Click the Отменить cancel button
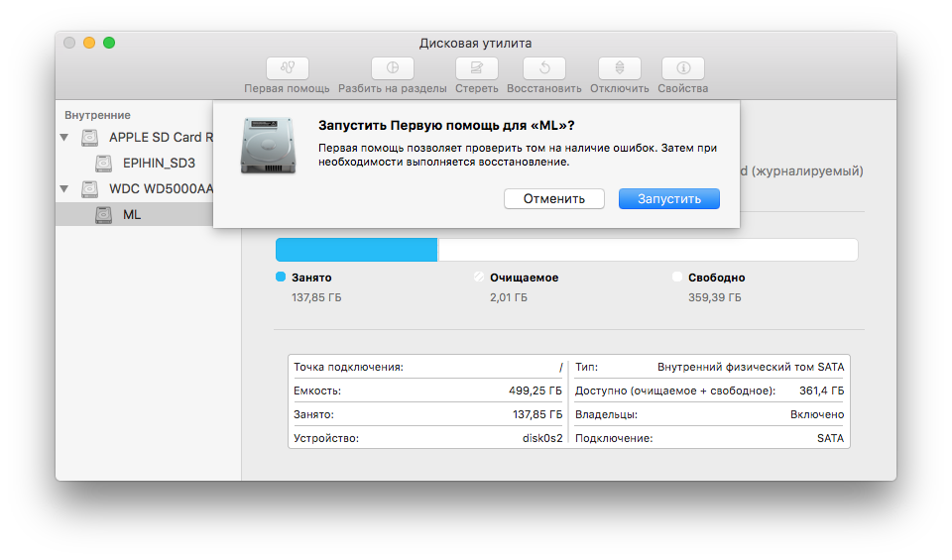The height and width of the screenshot is (560, 952). (553, 199)
